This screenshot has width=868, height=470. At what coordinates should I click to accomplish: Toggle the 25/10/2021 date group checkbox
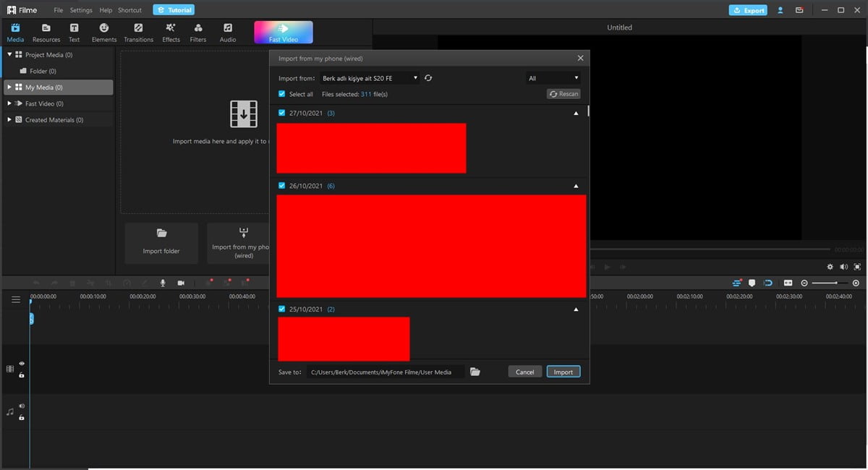pyautogui.click(x=282, y=309)
